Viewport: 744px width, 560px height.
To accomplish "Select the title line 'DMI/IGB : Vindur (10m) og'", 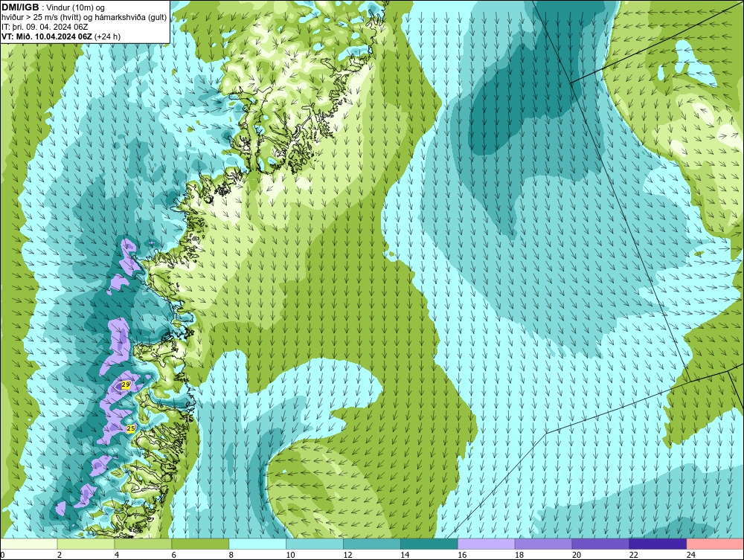I will point(54,7).
